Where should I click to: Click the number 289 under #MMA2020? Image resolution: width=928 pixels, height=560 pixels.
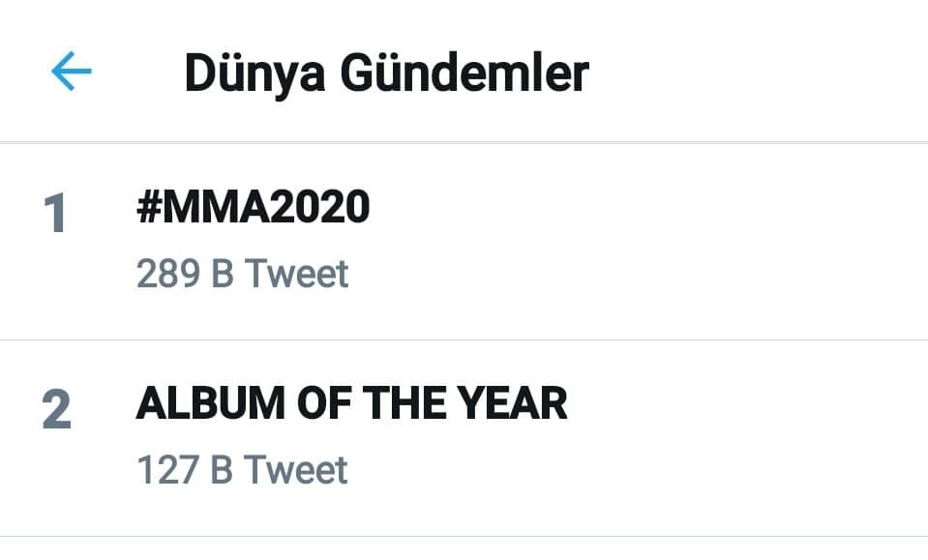click(x=167, y=275)
